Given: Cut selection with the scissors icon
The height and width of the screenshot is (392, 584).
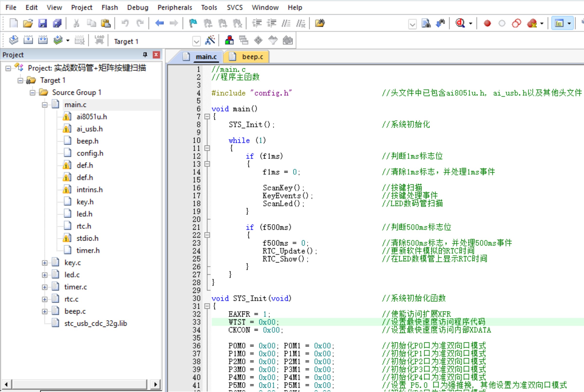Looking at the screenshot, I should pyautogui.click(x=76, y=23).
